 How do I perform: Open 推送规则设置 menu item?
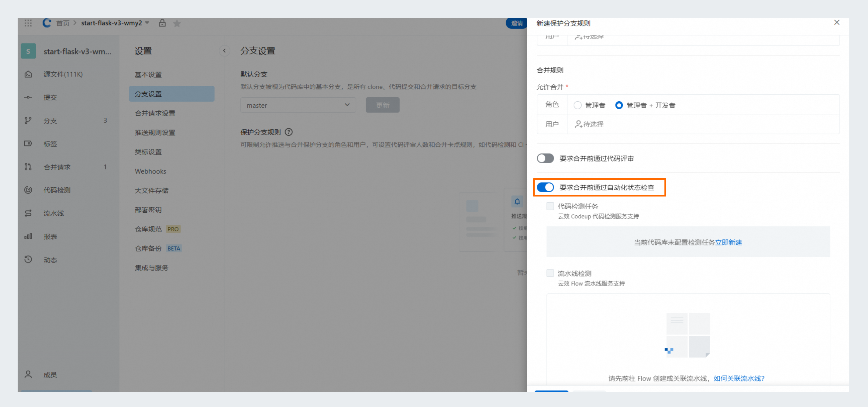[x=171, y=133]
